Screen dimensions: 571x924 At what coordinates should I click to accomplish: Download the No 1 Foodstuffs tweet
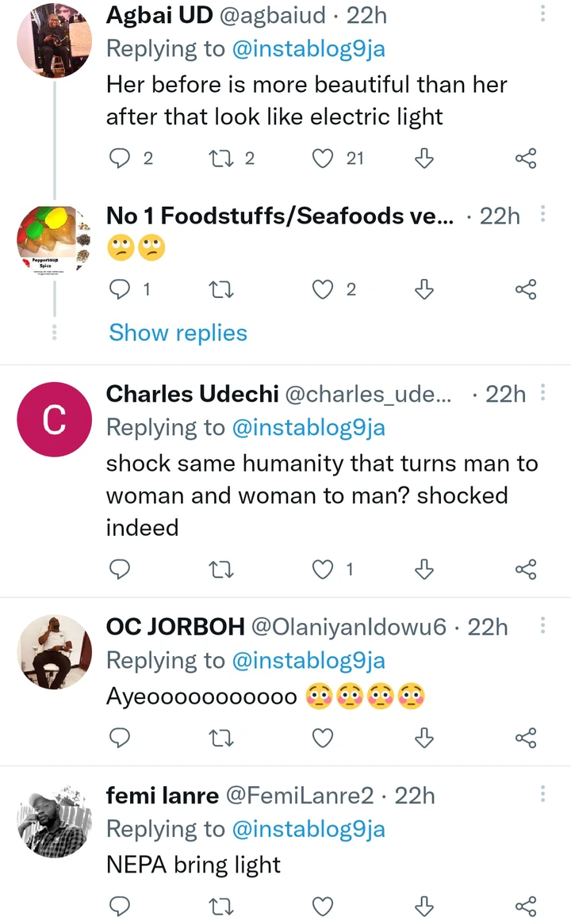[424, 290]
